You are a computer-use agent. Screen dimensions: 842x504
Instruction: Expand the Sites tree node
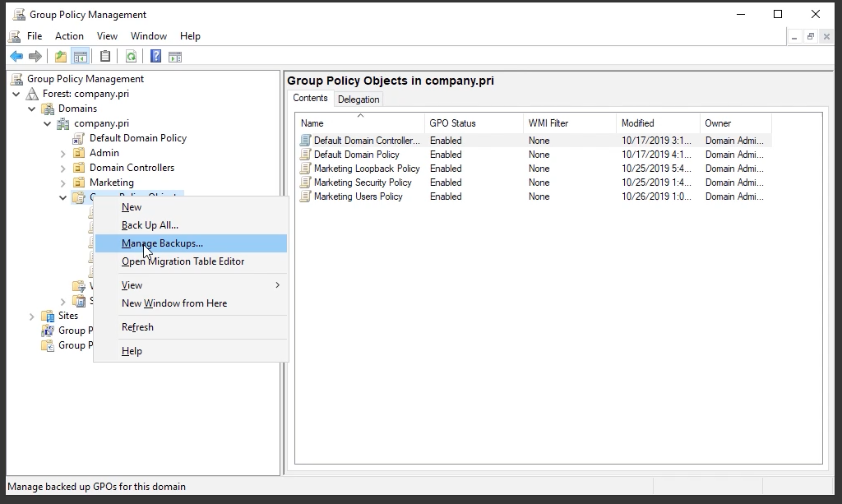(x=32, y=316)
